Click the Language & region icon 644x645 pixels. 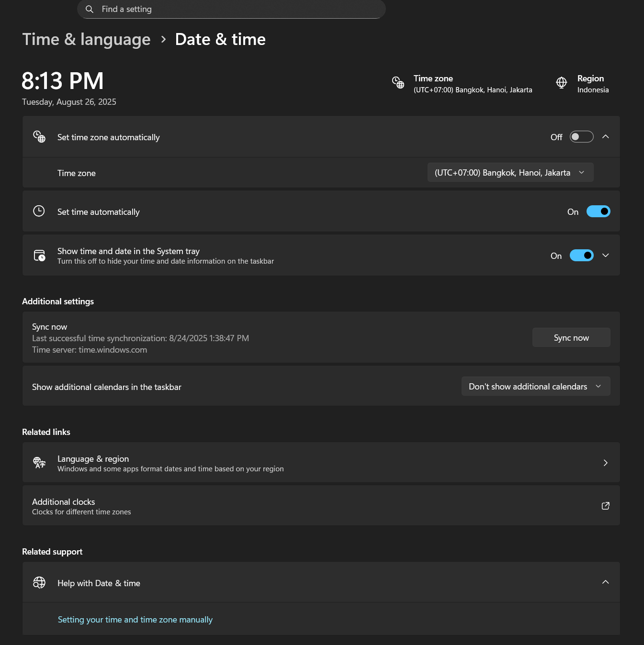point(39,463)
